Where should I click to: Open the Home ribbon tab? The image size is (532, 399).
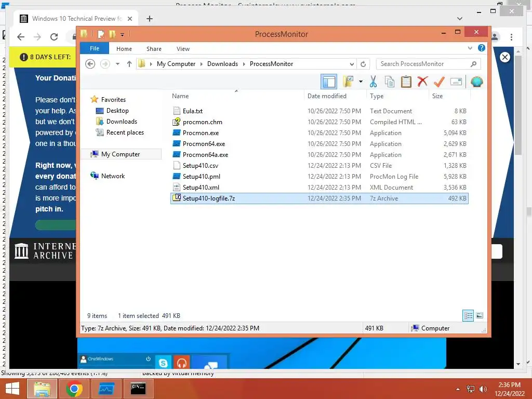click(124, 49)
